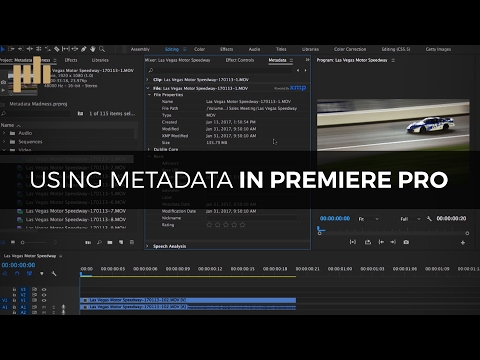Collapse the File Properties group
Screen dimensions: 480x360
pos(149,95)
